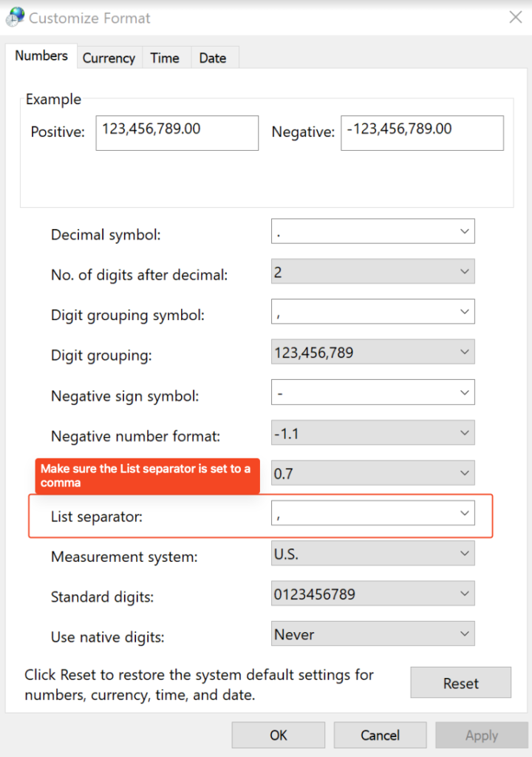Expand Negative sign symbol dropdown
Screen dimensions: 532x757
coord(464,393)
